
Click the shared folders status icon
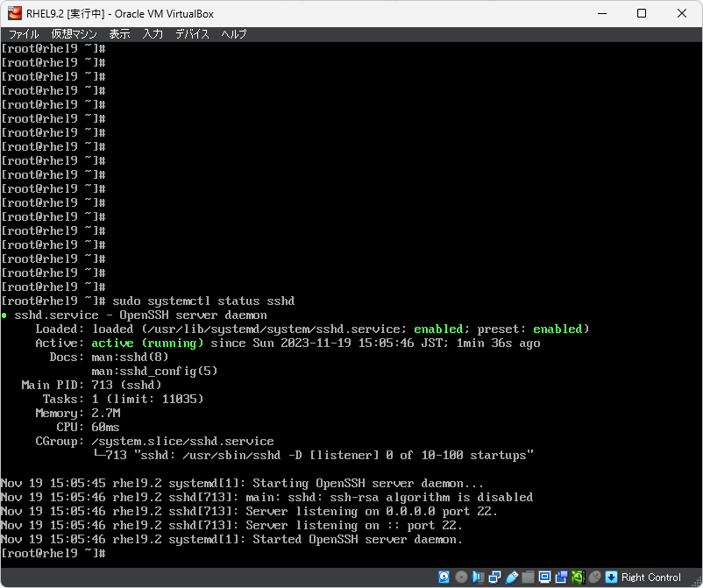529,577
